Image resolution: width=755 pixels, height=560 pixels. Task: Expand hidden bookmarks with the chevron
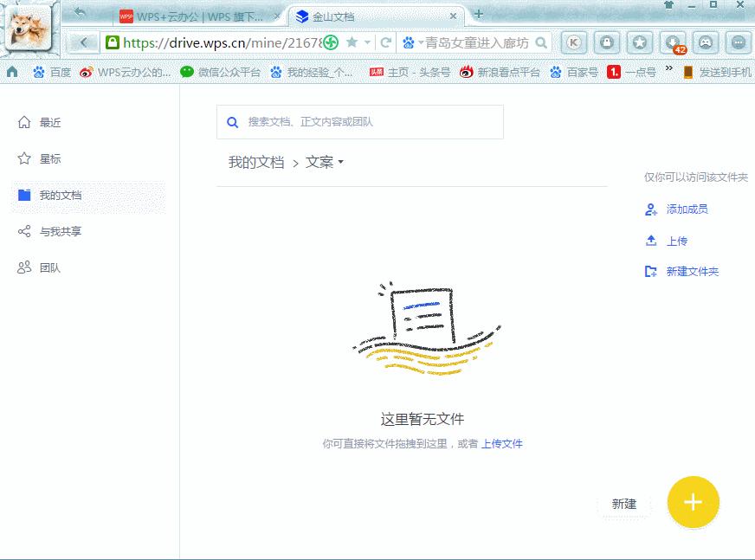click(x=667, y=73)
